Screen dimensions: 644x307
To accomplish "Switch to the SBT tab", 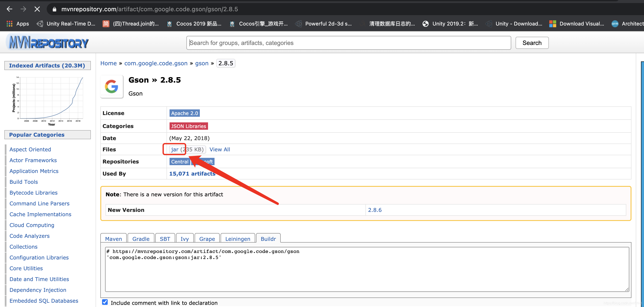I will click(x=165, y=238).
